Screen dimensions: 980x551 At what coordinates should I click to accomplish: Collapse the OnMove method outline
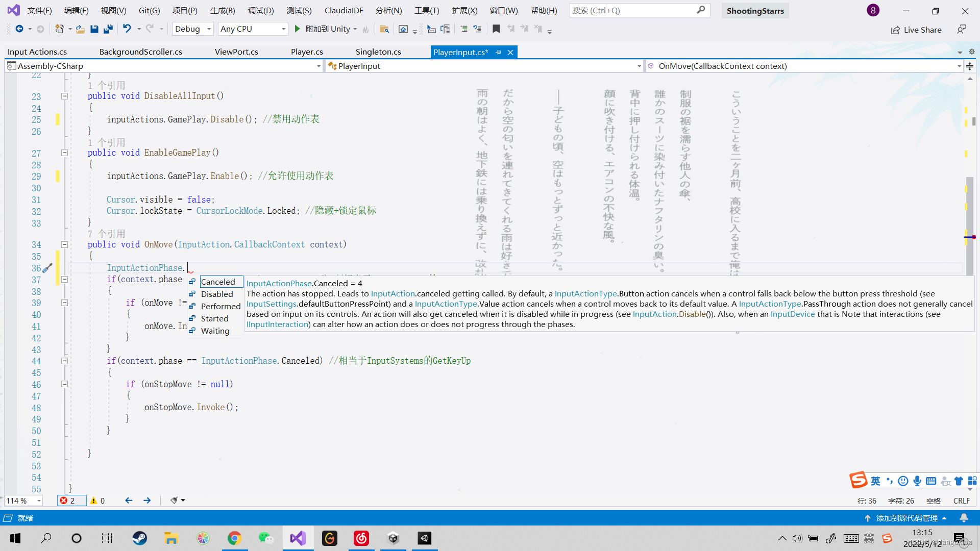pyautogui.click(x=64, y=244)
